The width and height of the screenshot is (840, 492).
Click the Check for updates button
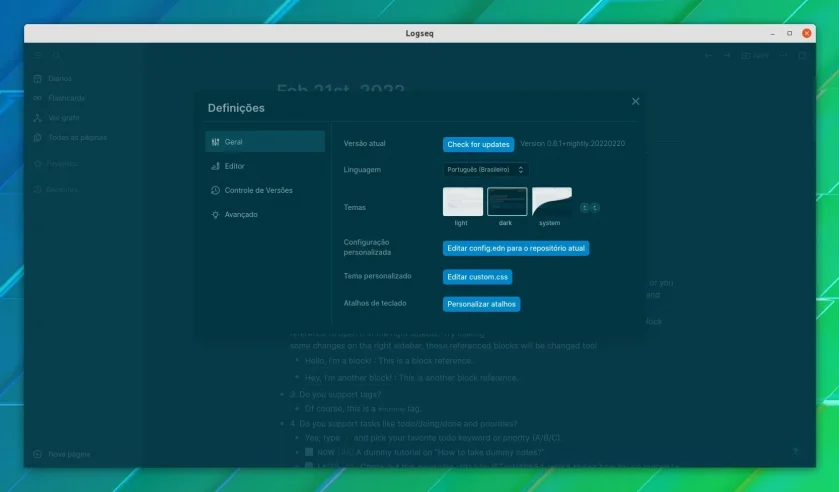478,144
